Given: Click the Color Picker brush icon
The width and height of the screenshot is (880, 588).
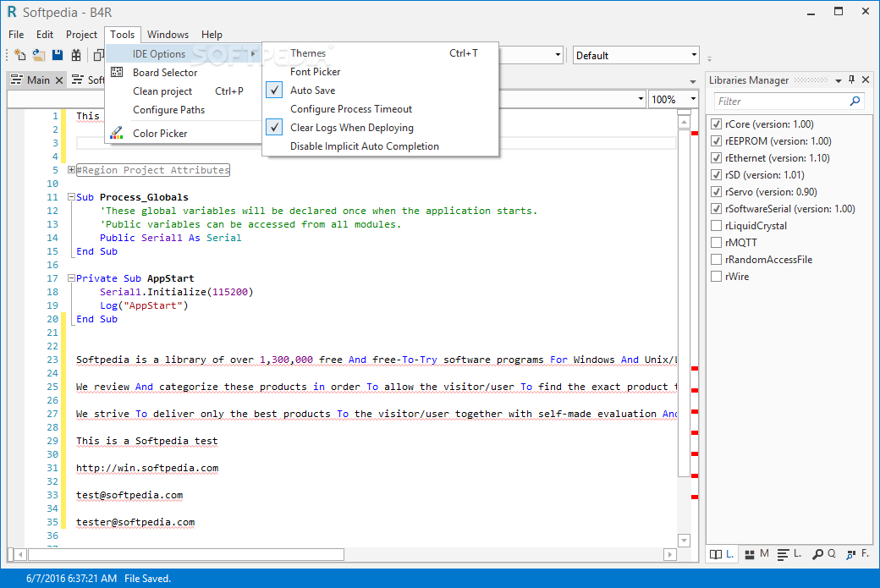Looking at the screenshot, I should pyautogui.click(x=117, y=133).
